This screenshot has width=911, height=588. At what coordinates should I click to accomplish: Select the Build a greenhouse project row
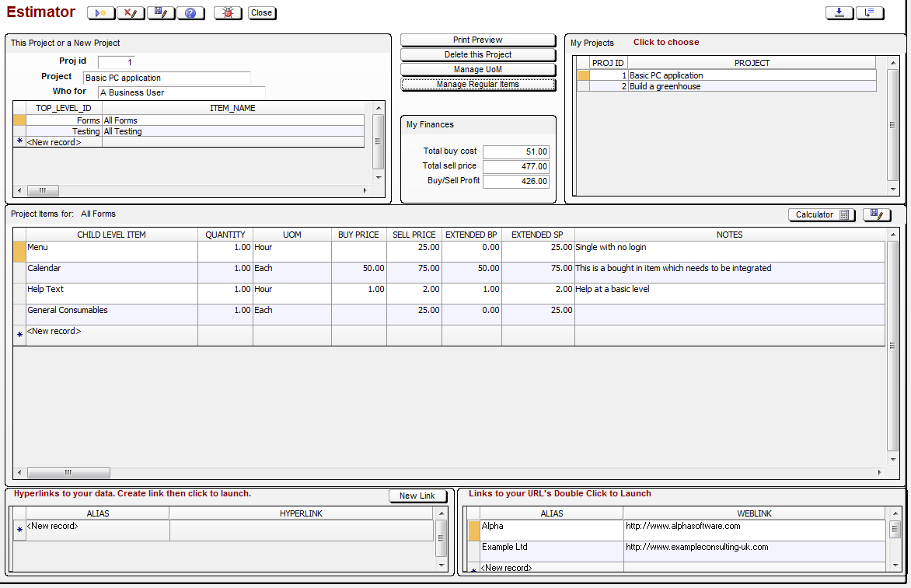click(665, 87)
